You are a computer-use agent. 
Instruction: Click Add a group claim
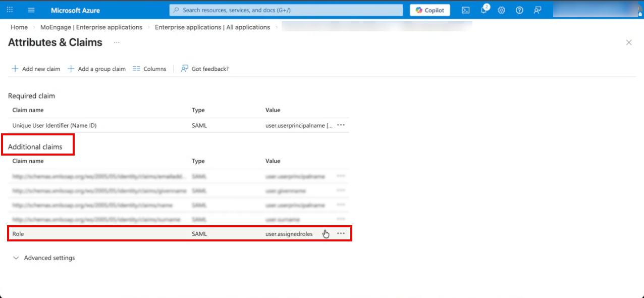click(x=96, y=69)
